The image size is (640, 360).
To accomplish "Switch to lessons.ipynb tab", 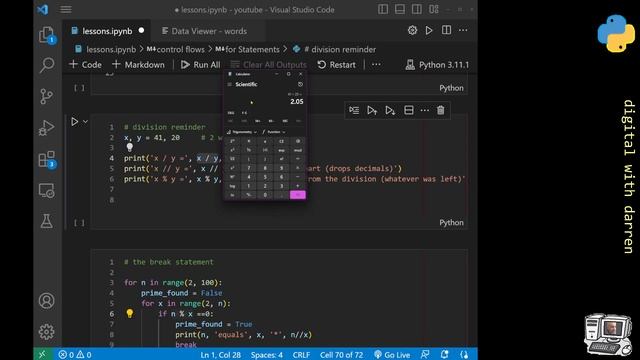I will 107,31.
